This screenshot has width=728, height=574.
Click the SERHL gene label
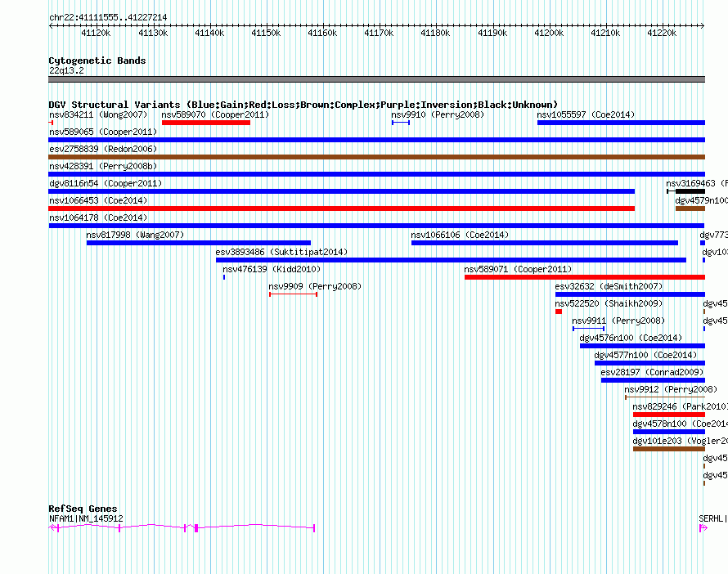(712, 518)
